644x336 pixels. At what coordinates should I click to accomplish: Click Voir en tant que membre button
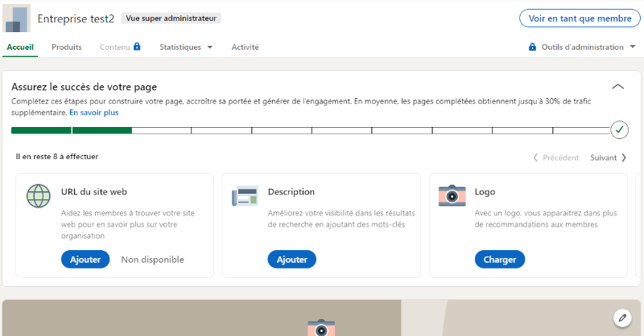(x=580, y=18)
